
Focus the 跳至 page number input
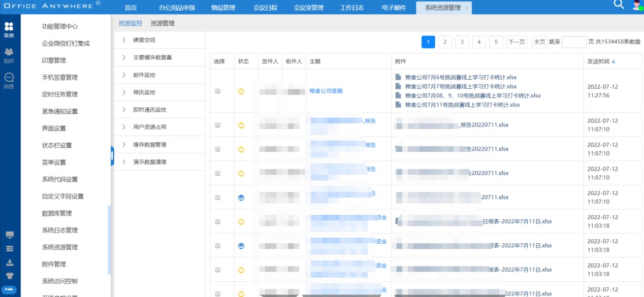(x=574, y=42)
